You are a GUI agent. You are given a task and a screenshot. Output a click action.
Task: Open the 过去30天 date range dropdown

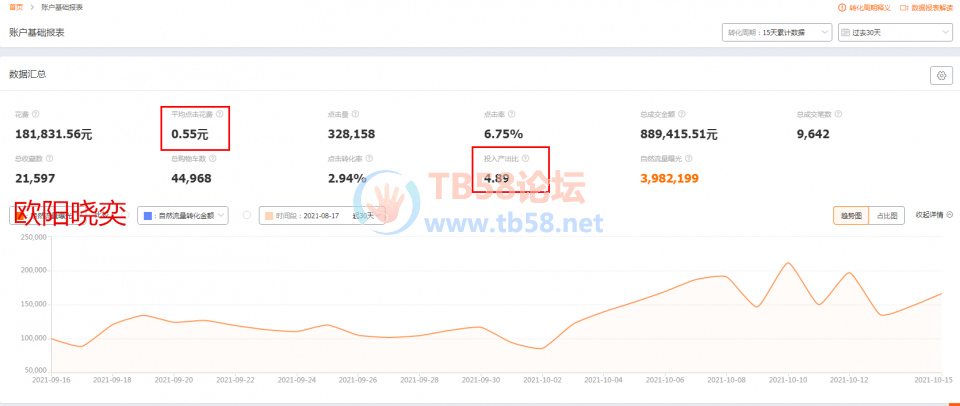(x=895, y=32)
